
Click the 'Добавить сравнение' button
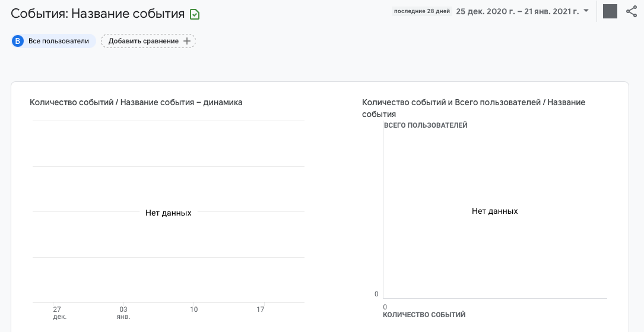[x=148, y=41]
